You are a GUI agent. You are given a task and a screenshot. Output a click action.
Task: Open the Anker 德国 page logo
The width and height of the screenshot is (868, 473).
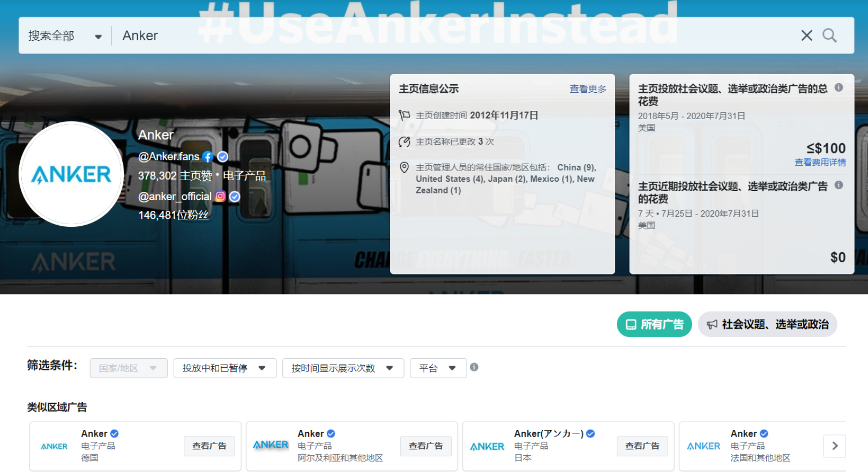[54, 446]
